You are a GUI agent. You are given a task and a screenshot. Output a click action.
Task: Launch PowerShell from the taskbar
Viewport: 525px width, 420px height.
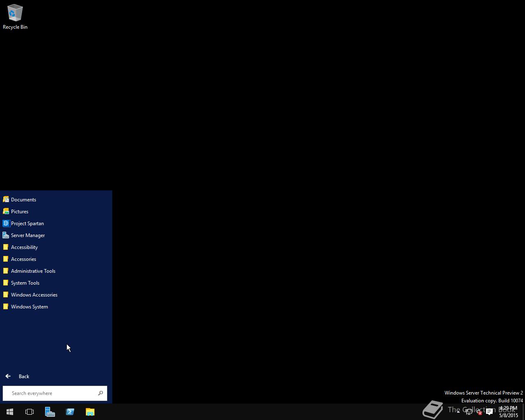[x=70, y=412]
